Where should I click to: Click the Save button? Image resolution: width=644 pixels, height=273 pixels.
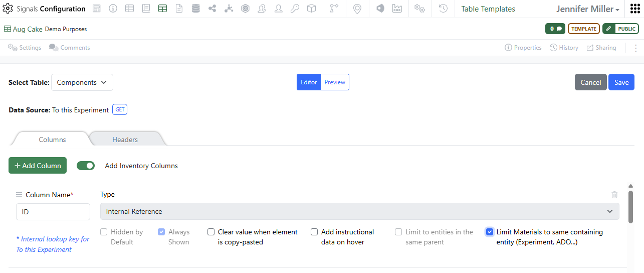[x=621, y=82]
